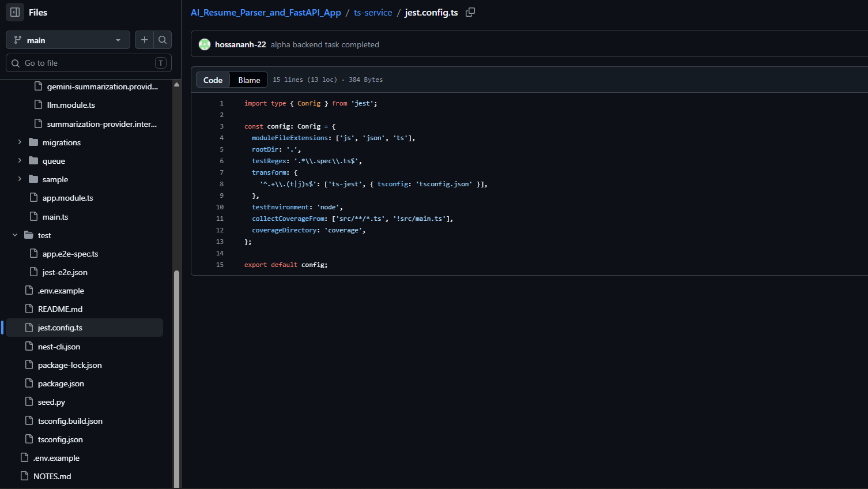868x489 pixels.
Task: Click line number 15
Action: pos(220,265)
